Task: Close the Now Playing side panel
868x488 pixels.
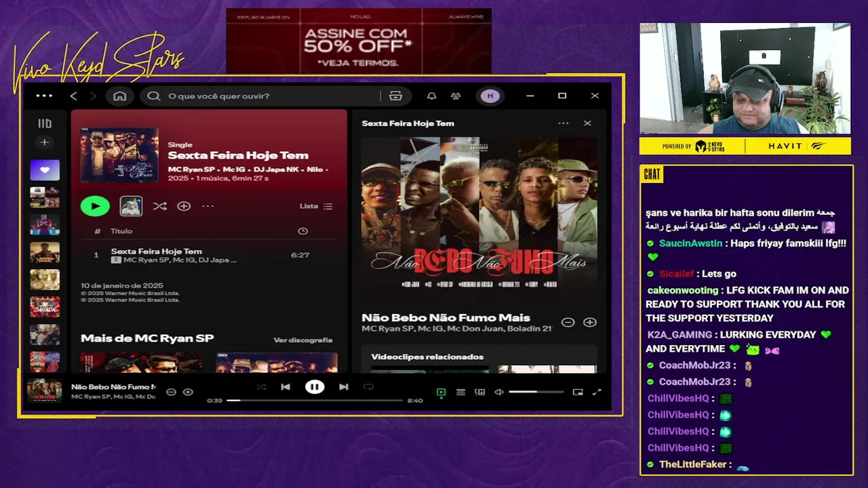Action: point(587,123)
